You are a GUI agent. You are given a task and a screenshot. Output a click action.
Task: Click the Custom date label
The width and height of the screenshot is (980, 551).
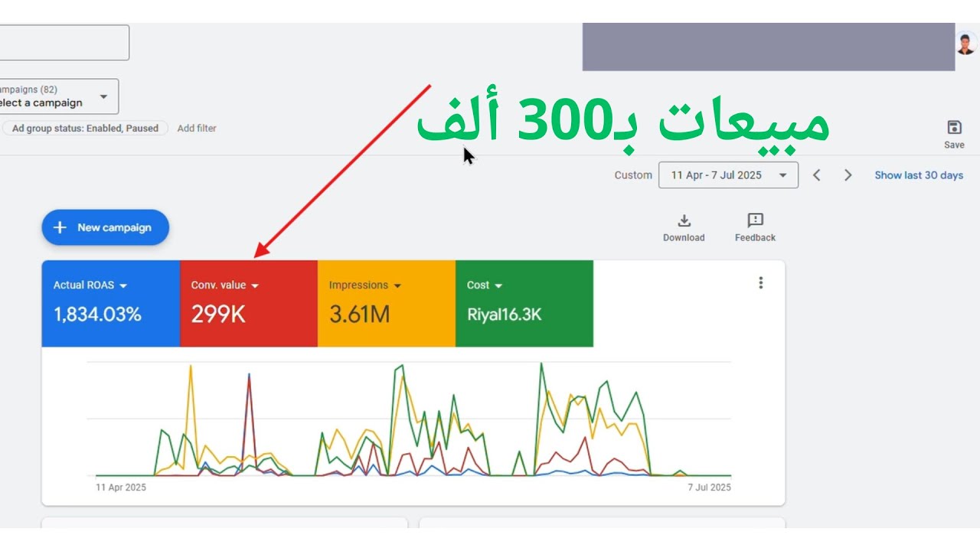tap(633, 175)
